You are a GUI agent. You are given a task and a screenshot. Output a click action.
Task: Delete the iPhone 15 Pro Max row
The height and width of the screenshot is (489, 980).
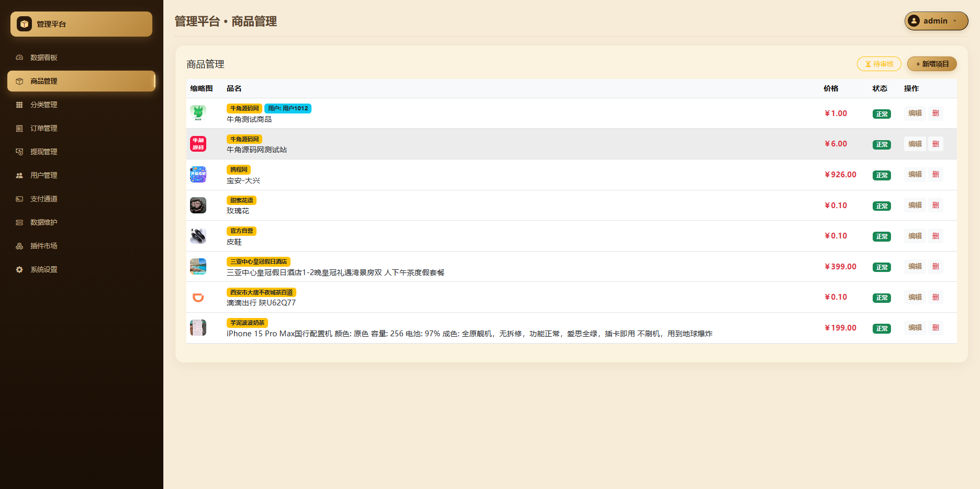coord(936,327)
